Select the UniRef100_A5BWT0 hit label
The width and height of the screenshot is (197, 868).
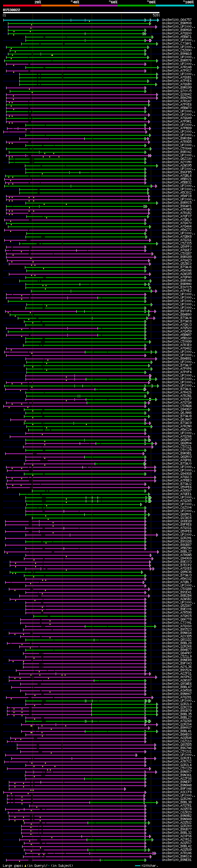(176, 108)
